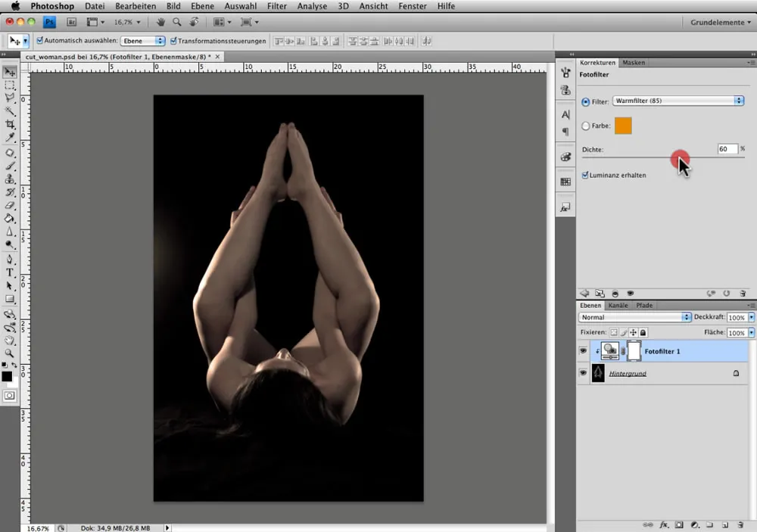The width and height of the screenshot is (757, 532).
Task: Select the Farbe radio button
Action: pyautogui.click(x=585, y=126)
